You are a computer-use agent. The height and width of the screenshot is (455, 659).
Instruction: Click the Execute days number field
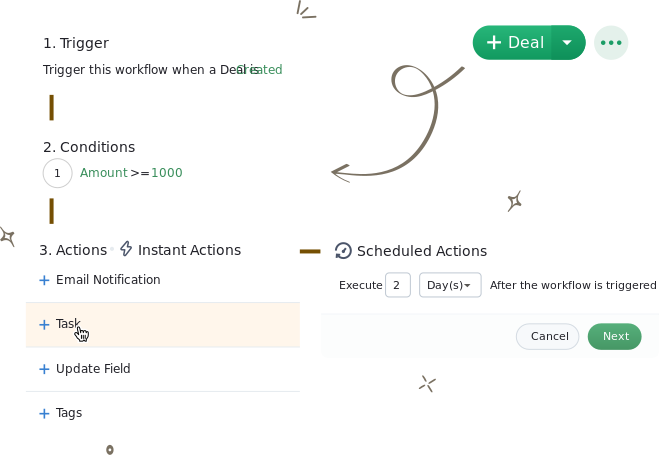(397, 285)
